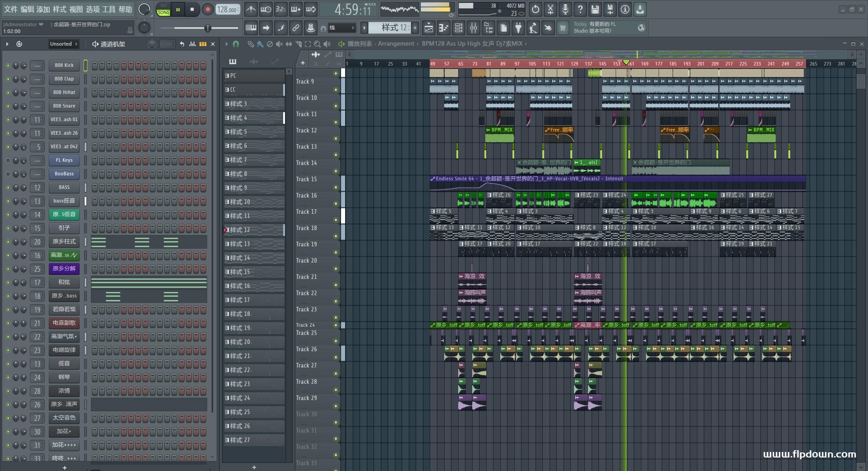Open the Unsorted channel filter dropdown
The width and height of the screenshot is (868, 471).
[63, 44]
